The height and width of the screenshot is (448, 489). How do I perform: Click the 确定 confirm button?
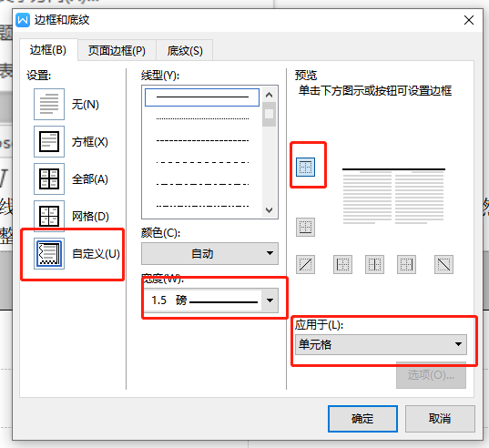tap(362, 419)
